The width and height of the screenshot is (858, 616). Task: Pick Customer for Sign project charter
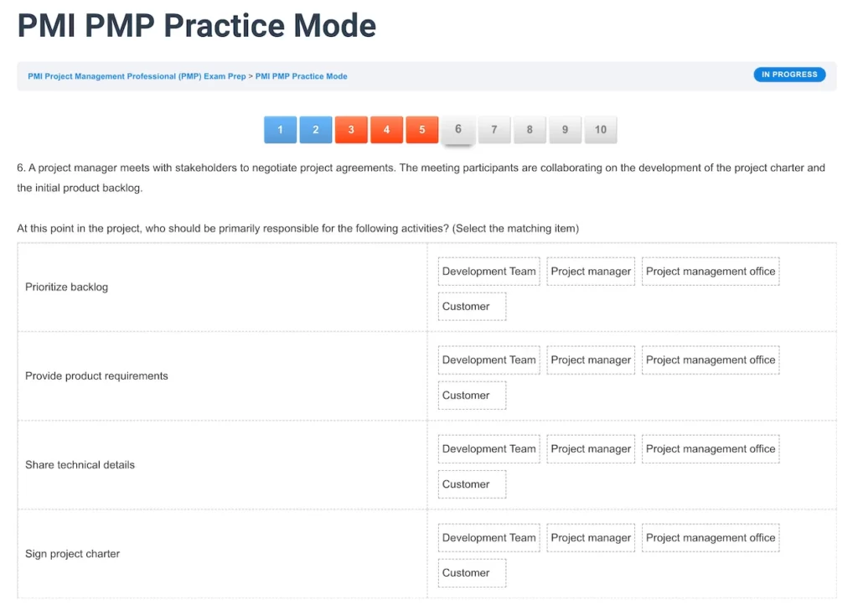(472, 572)
